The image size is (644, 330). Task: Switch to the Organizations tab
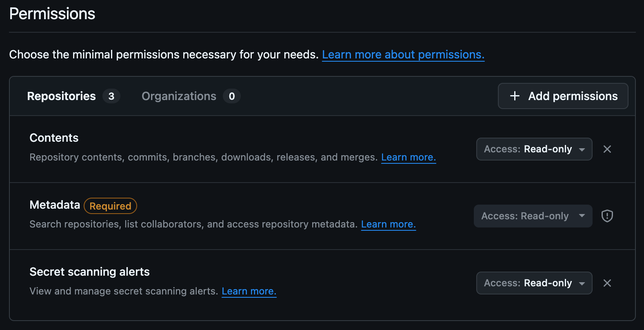(179, 96)
